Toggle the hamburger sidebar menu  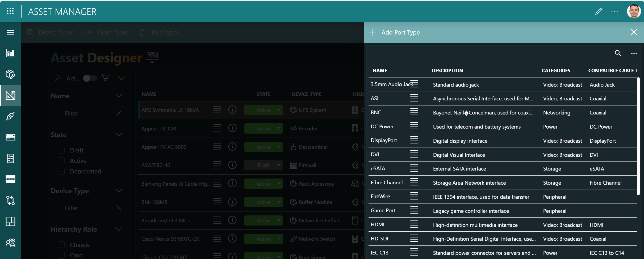tap(10, 32)
